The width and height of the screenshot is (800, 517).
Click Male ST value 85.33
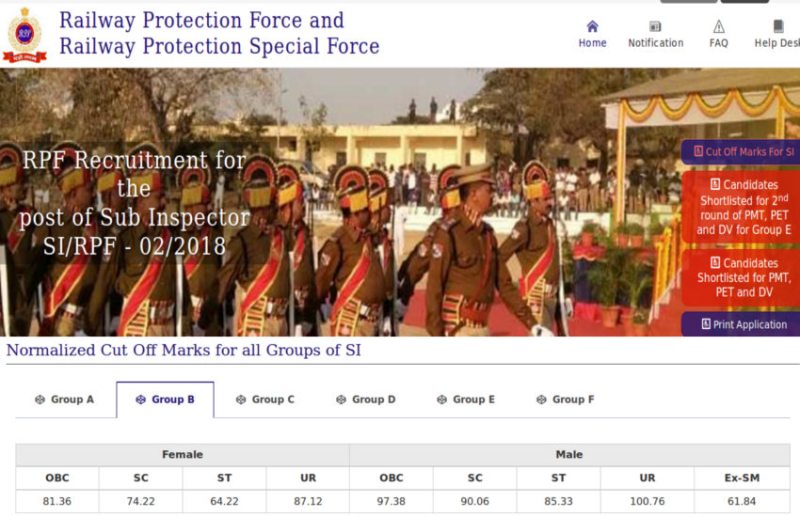coord(559,501)
